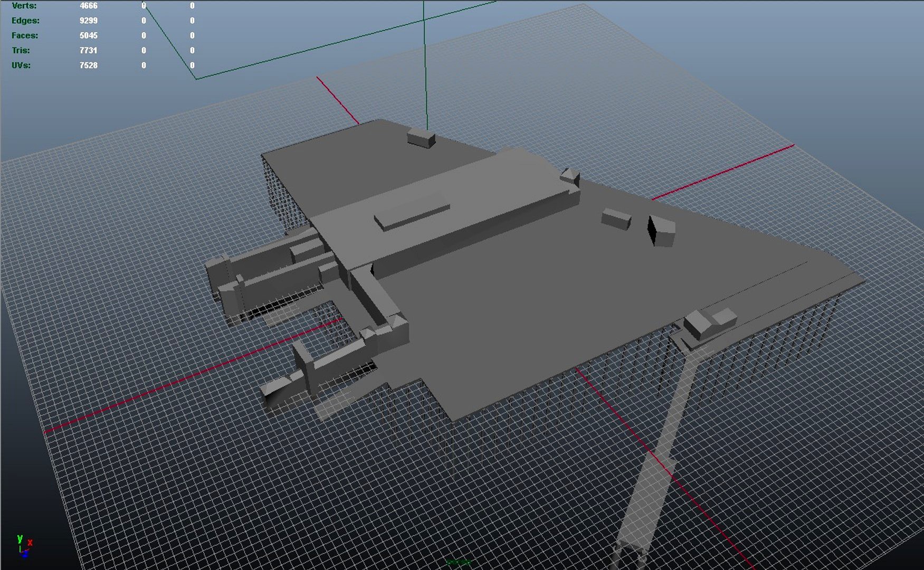Click the green camera name at viewport bottom

click(x=458, y=563)
